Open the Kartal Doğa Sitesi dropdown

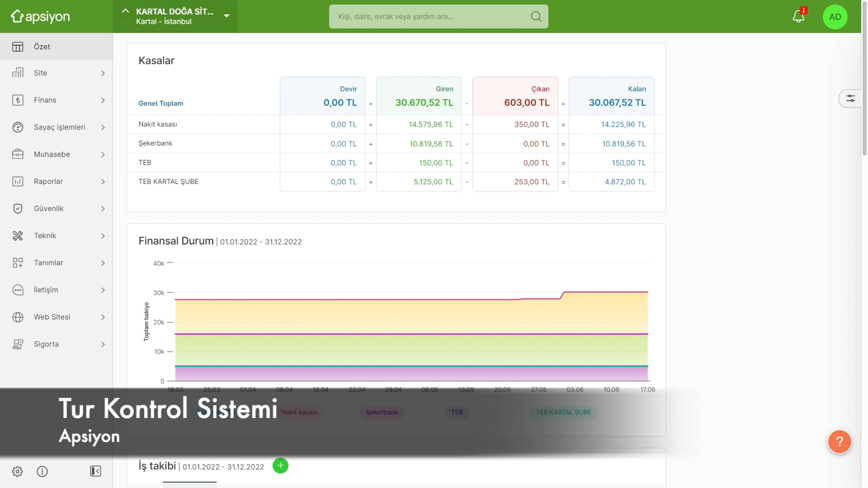click(226, 16)
